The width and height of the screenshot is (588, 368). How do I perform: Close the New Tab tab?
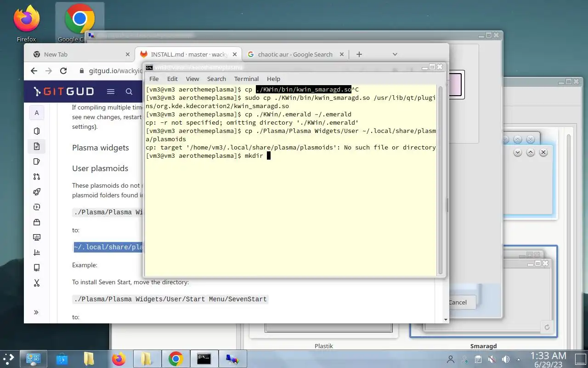pyautogui.click(x=128, y=54)
